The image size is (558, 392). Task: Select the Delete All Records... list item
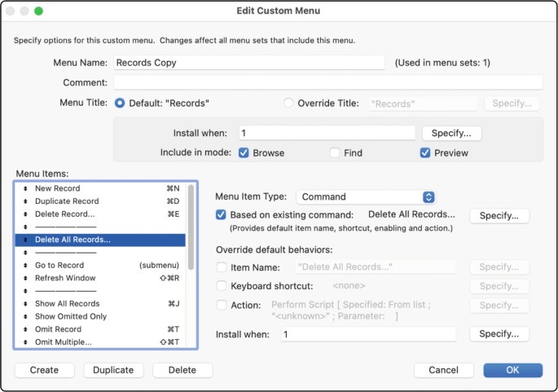(73, 240)
